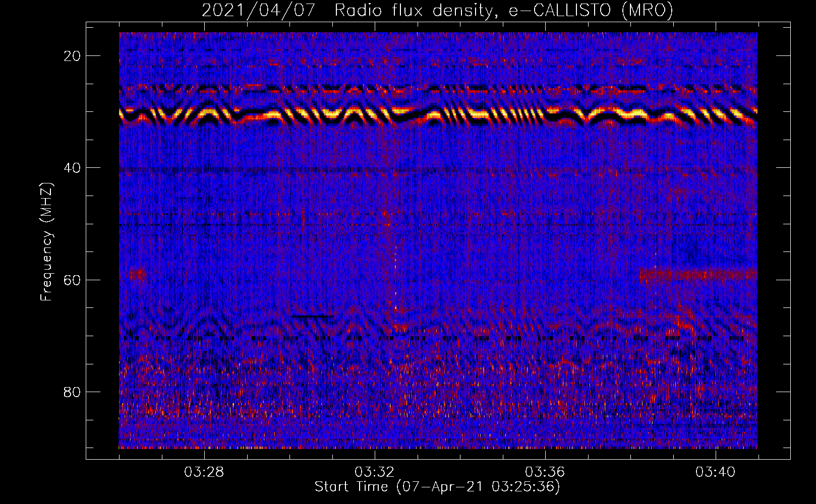Click the frequency tick label '20'
This screenshot has width=816, height=504.
point(73,56)
